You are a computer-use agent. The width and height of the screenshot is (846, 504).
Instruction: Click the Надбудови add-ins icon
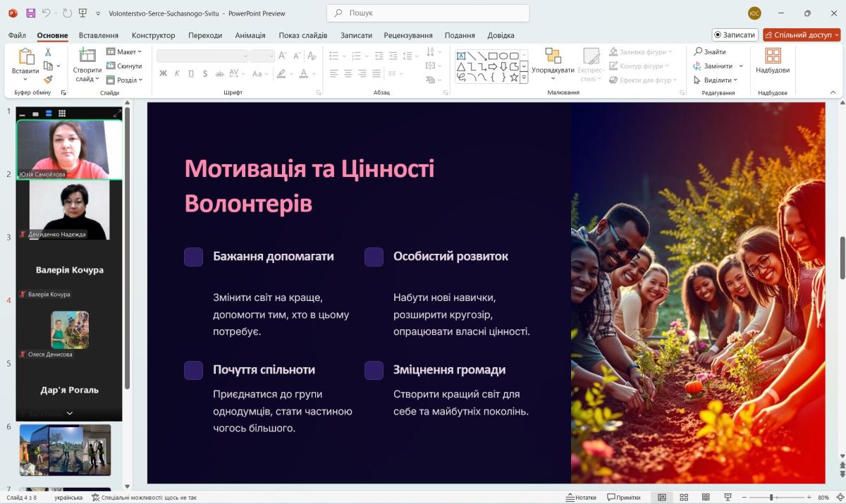773,56
